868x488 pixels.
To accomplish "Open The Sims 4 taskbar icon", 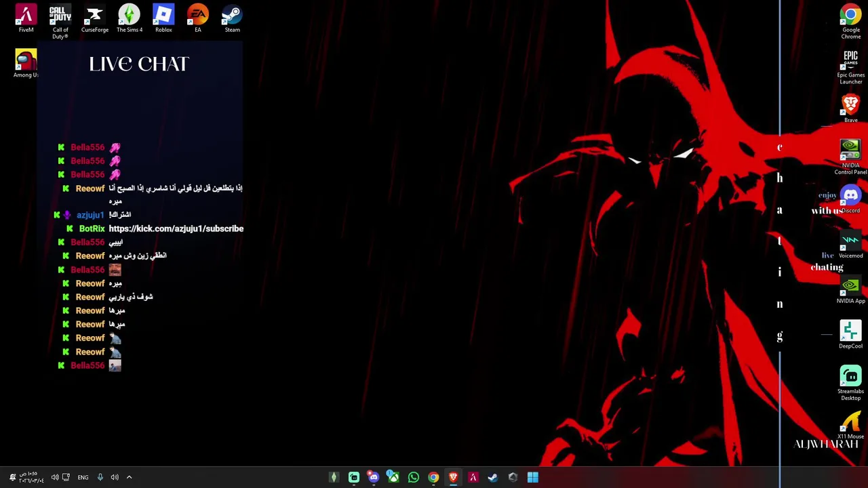I will tap(334, 477).
